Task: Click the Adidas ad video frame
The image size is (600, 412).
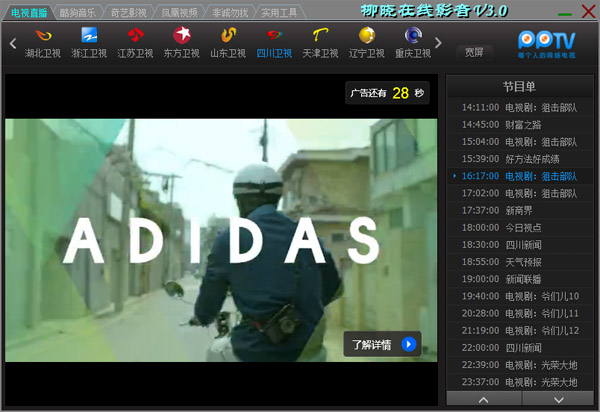Action: [x=221, y=240]
